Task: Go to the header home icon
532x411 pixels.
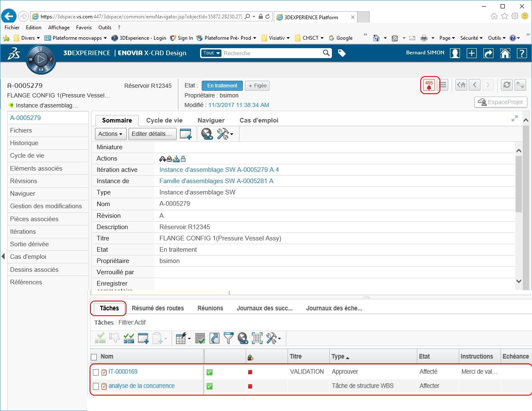Action: pyautogui.click(x=505, y=53)
